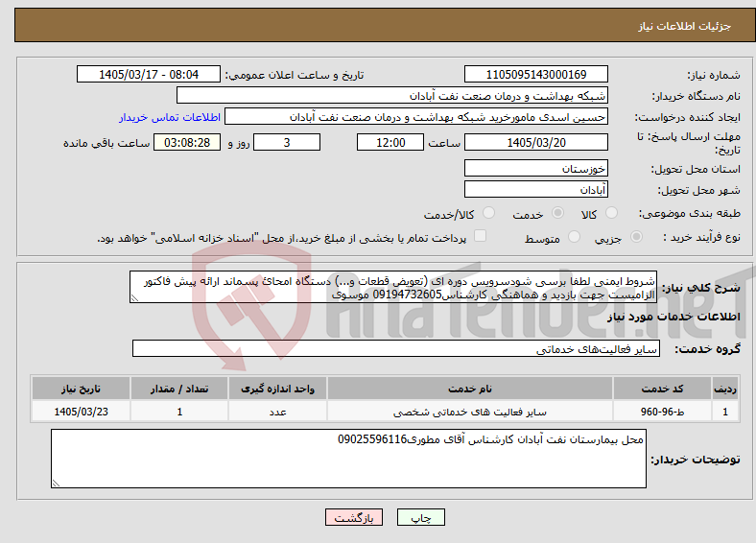Click the date cell 1405/03/23
Image resolution: width=756 pixels, height=543 pixels.
[81, 412]
